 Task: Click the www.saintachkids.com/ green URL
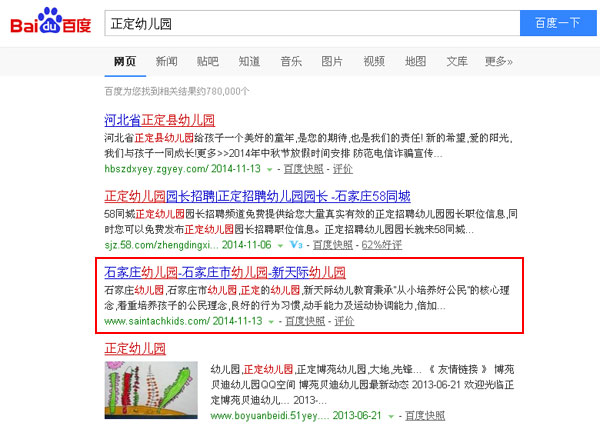157,321
